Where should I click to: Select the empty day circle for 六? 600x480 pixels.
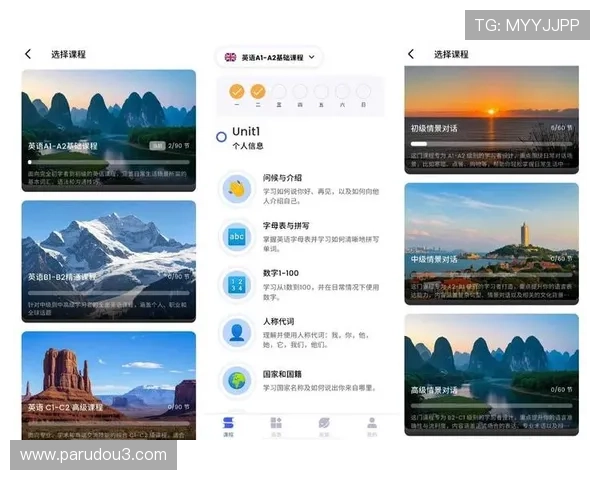(x=342, y=91)
